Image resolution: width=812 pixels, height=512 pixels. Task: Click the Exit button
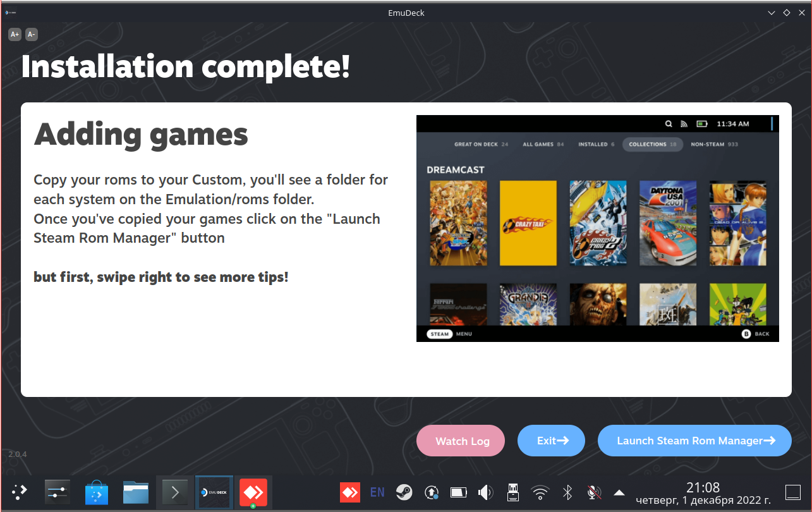(552, 441)
